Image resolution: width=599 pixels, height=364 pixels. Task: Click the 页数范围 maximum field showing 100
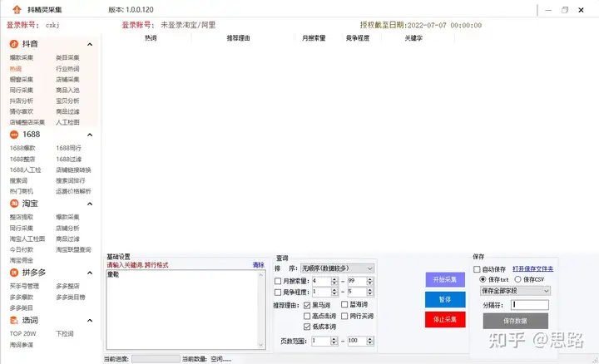357,341
